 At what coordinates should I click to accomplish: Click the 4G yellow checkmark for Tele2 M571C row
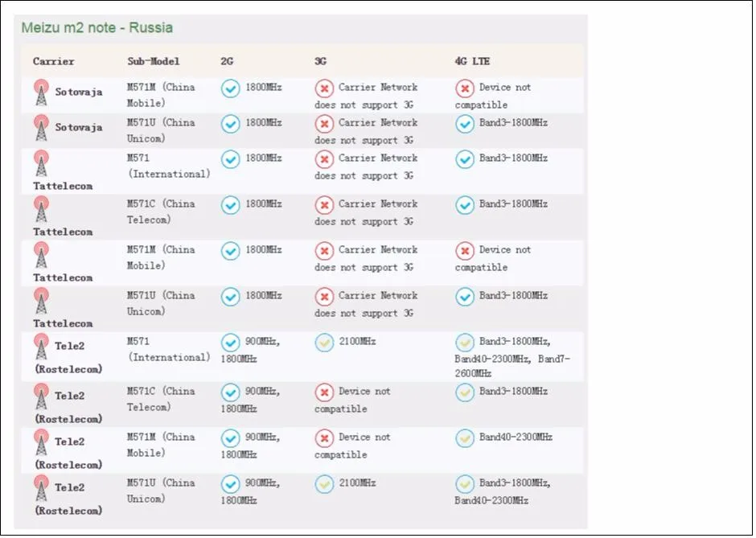click(x=465, y=392)
